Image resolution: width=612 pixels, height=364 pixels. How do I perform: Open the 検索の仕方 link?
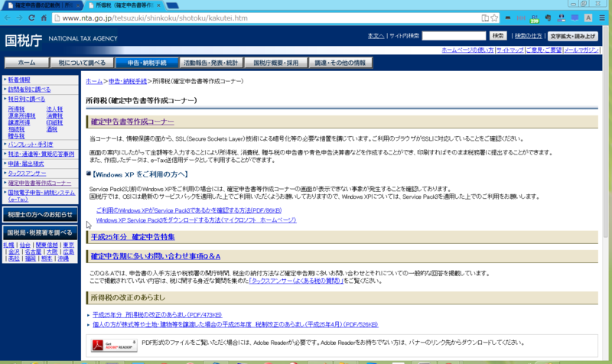coord(528,36)
